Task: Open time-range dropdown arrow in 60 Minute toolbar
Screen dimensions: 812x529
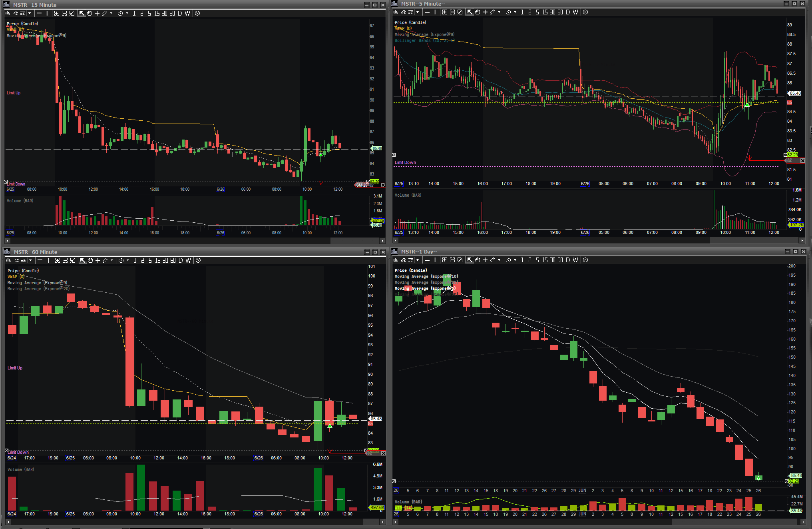Action: click(128, 260)
